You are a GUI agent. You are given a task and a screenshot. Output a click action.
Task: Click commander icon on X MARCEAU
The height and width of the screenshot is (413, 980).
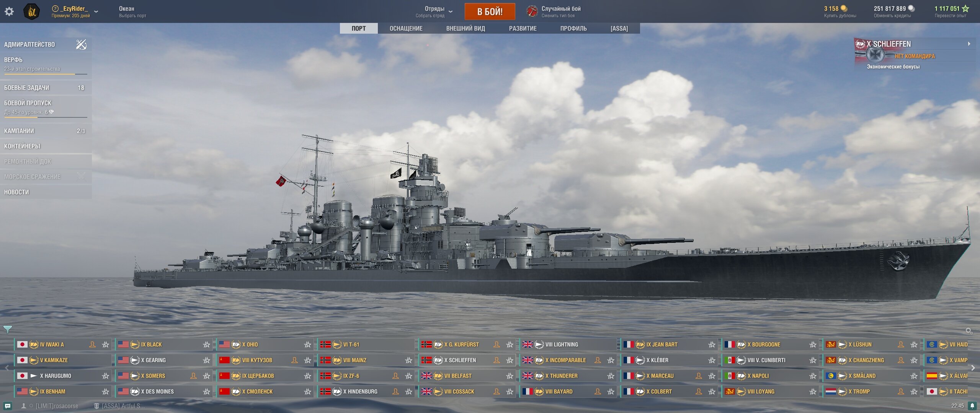699,376
